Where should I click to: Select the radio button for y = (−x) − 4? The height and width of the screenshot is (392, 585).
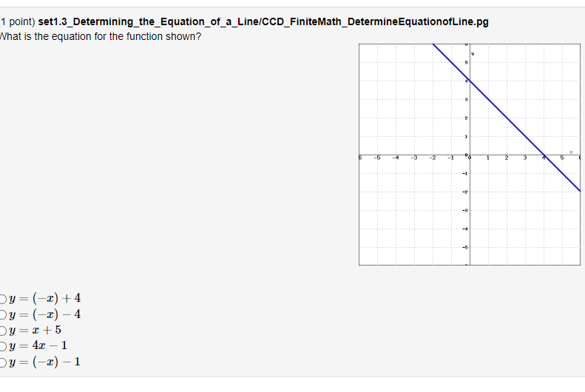tap(2, 315)
